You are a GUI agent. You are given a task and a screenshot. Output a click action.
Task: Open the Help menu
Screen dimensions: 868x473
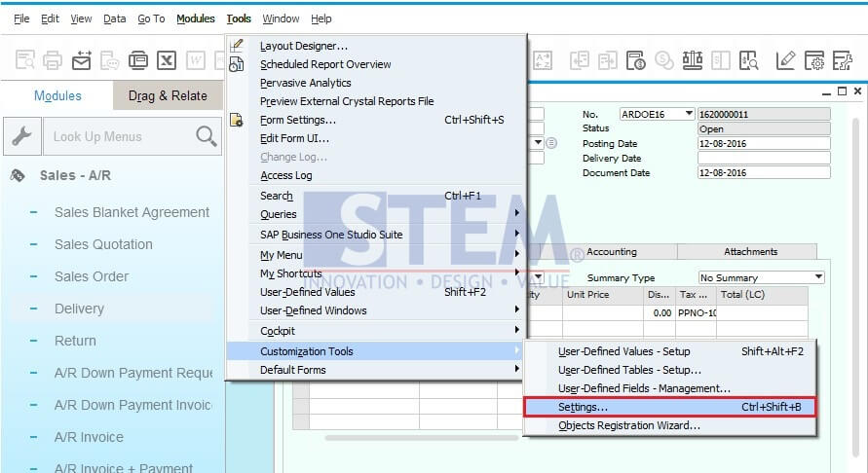tap(321, 18)
